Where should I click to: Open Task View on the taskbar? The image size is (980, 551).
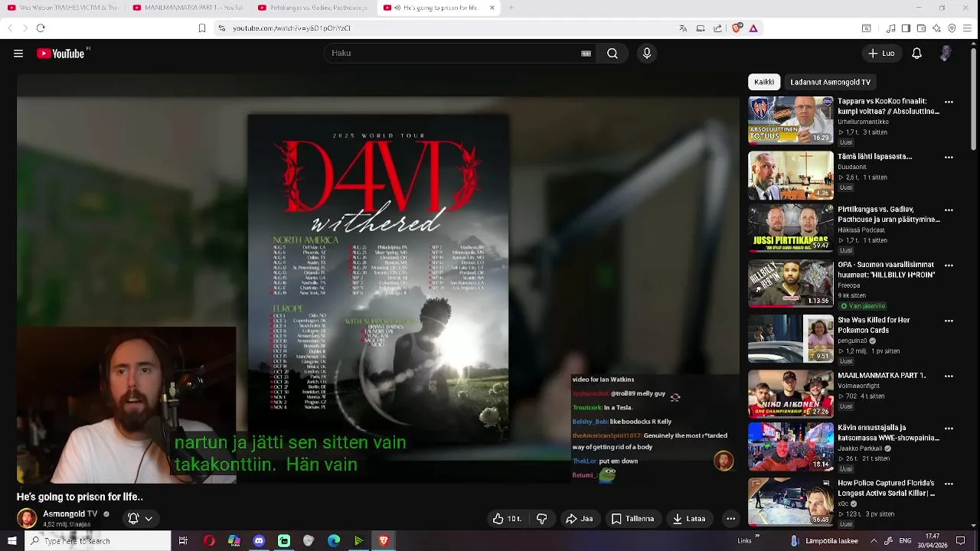click(x=183, y=541)
